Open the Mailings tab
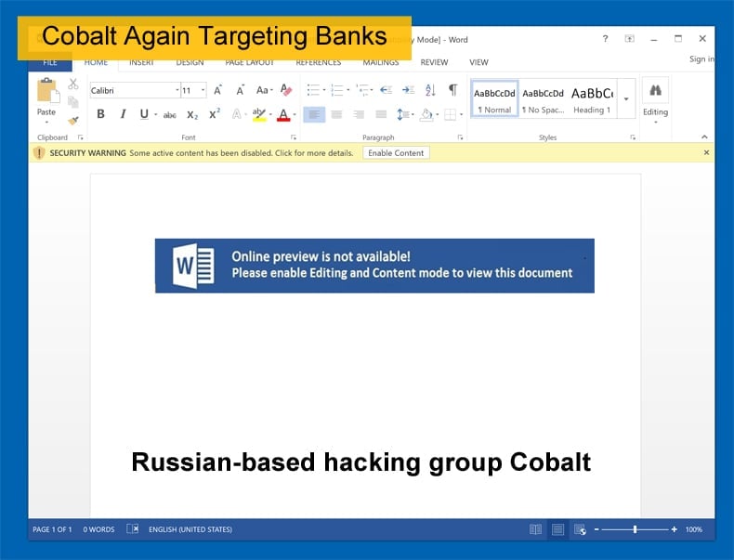734x560 pixels. point(381,62)
